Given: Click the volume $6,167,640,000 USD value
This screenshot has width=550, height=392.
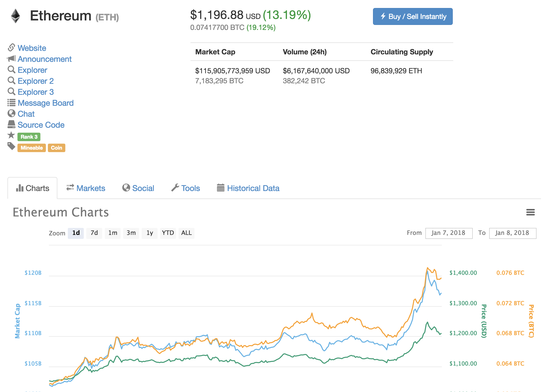Looking at the screenshot, I should (316, 71).
